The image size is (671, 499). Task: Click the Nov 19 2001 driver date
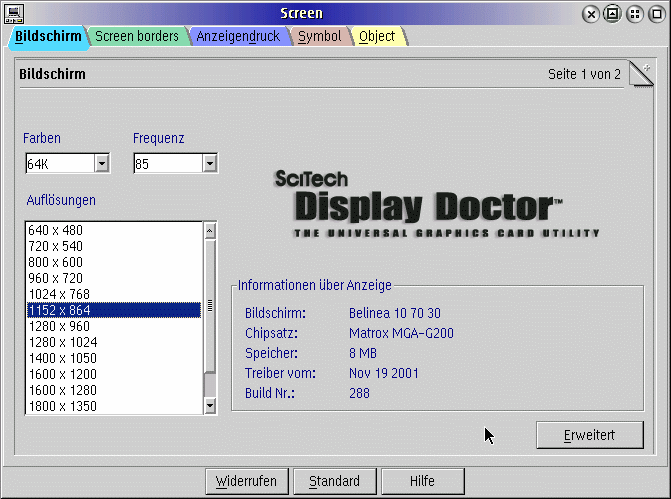coord(383,373)
